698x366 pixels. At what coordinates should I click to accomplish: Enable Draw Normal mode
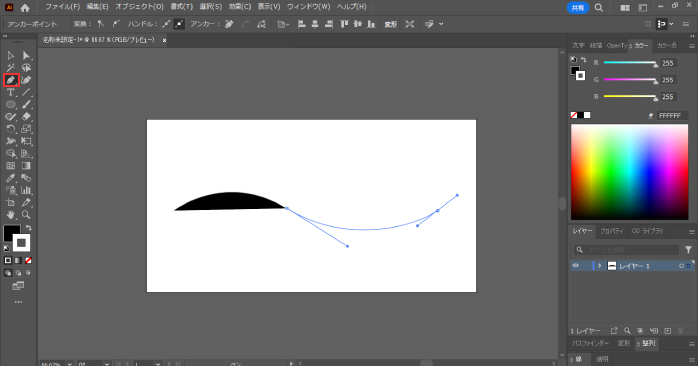click(8, 273)
